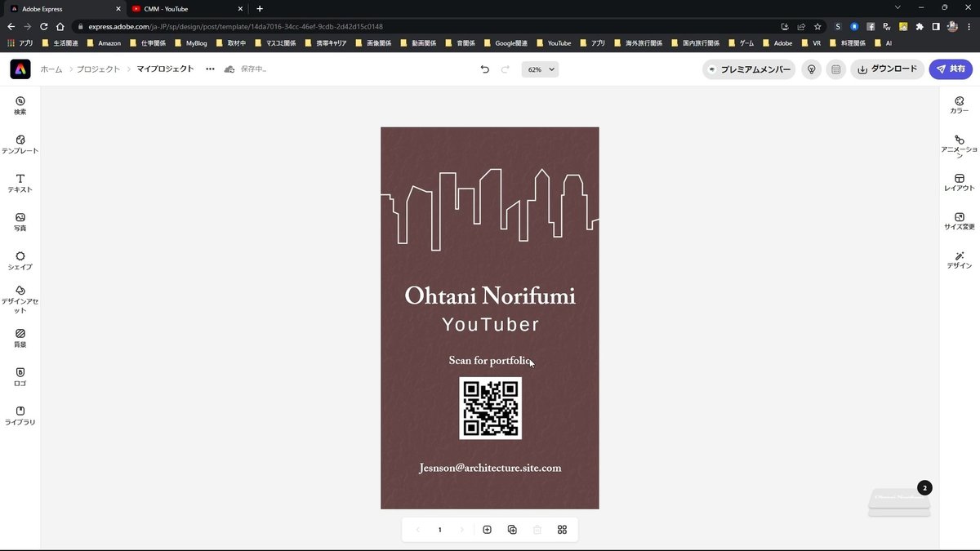980x551 pixels.
Task: Redo the last action
Action: point(506,69)
